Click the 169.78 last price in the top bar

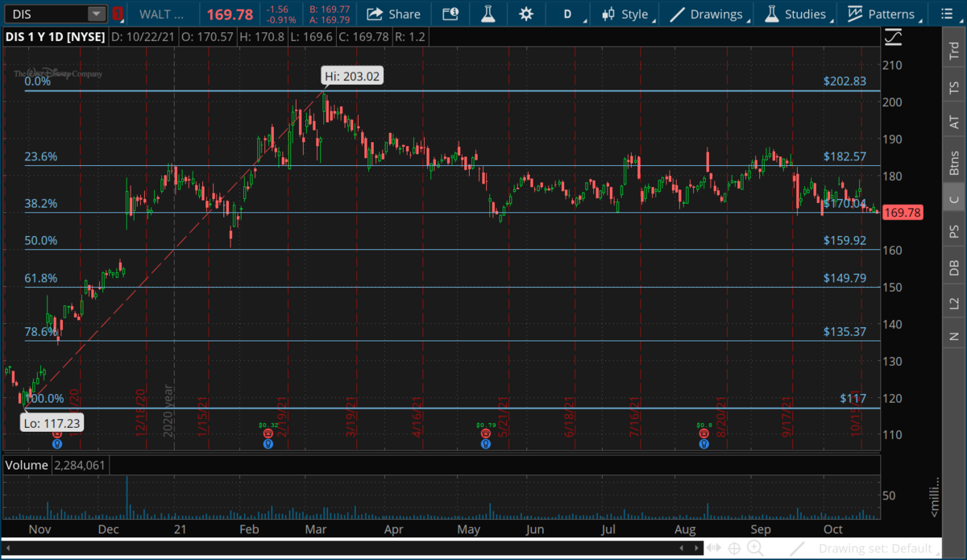[230, 14]
